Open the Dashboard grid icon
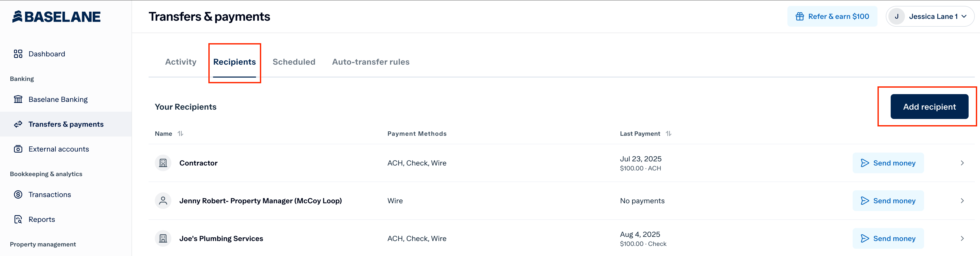Image resolution: width=980 pixels, height=256 pixels. 18,54
